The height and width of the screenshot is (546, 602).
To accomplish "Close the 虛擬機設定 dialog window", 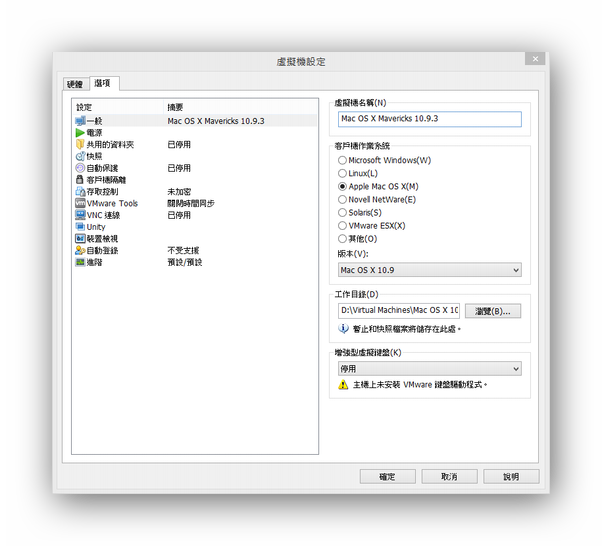I will click(x=535, y=59).
